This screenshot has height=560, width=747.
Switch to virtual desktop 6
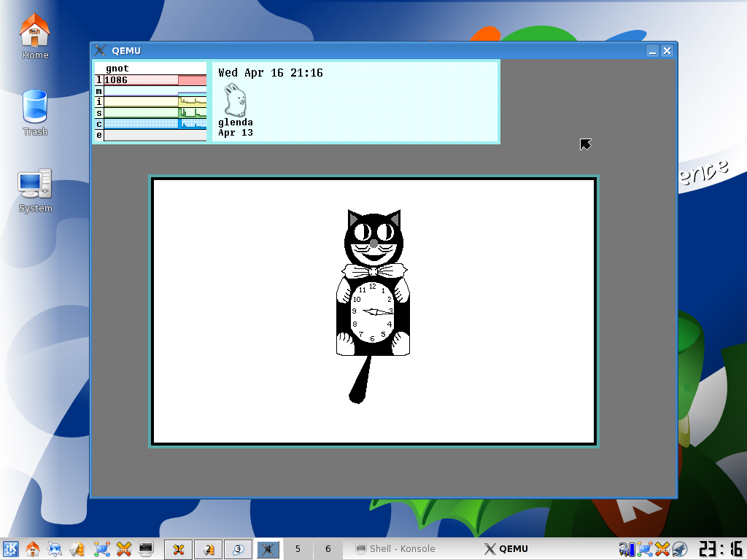(x=328, y=549)
